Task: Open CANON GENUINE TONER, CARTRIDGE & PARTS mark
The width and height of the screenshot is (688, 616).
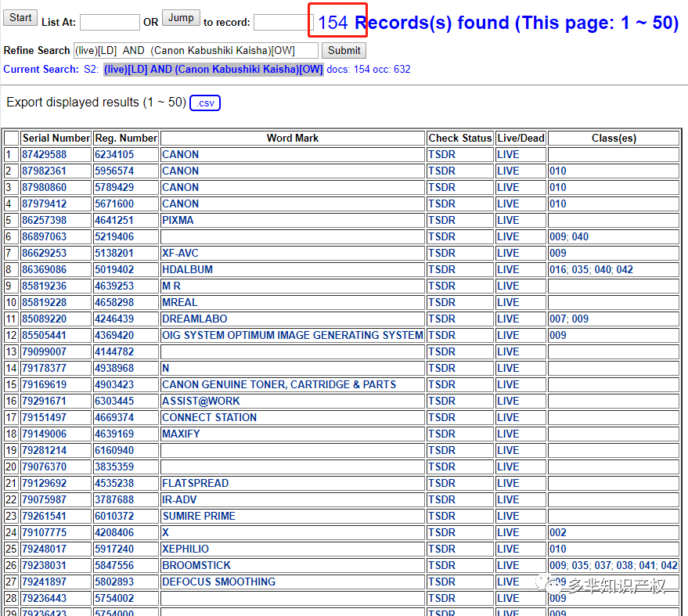Action: 279,385
